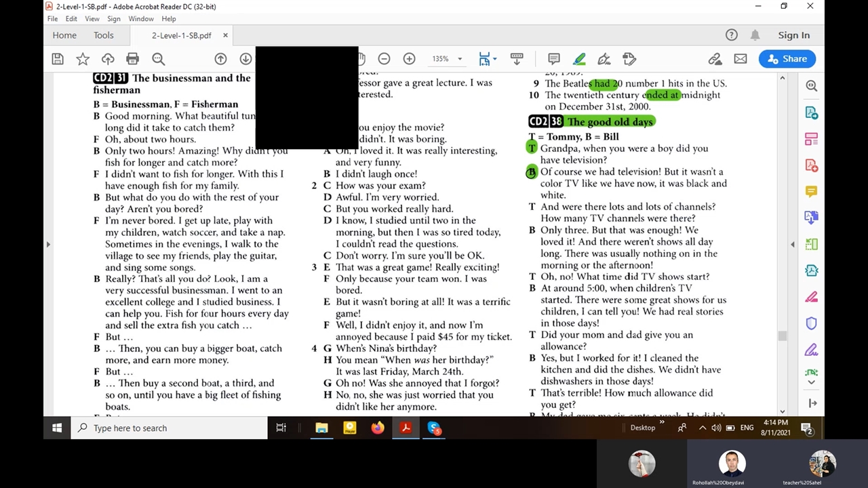Click the Sign In link

coord(793,35)
